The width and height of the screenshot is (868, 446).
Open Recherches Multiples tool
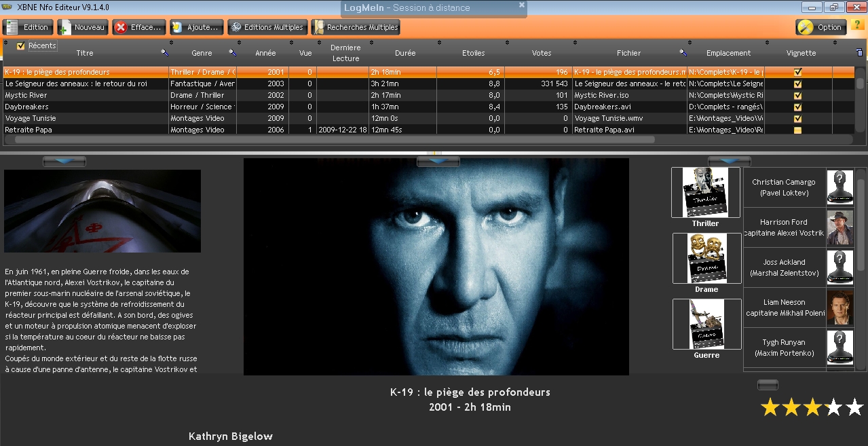point(355,27)
